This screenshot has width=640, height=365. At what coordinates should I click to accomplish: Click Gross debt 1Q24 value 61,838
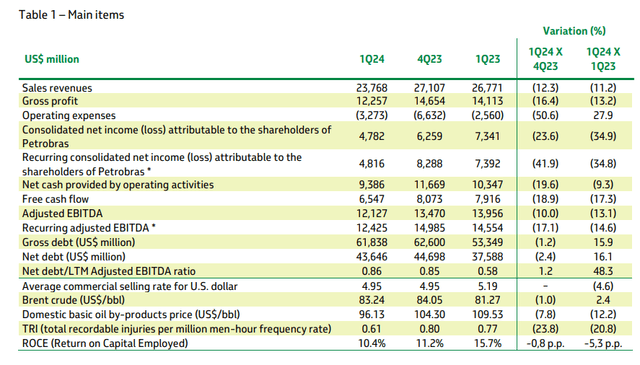[x=372, y=243]
